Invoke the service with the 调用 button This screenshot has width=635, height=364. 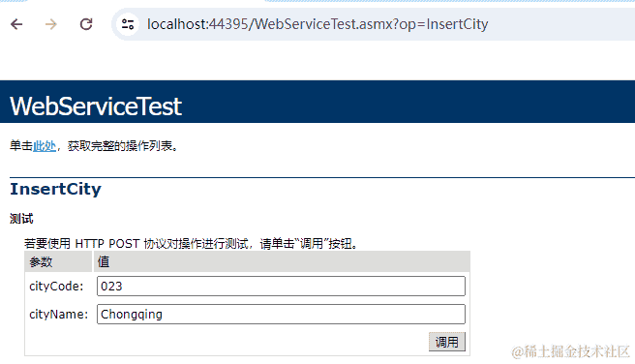point(447,342)
